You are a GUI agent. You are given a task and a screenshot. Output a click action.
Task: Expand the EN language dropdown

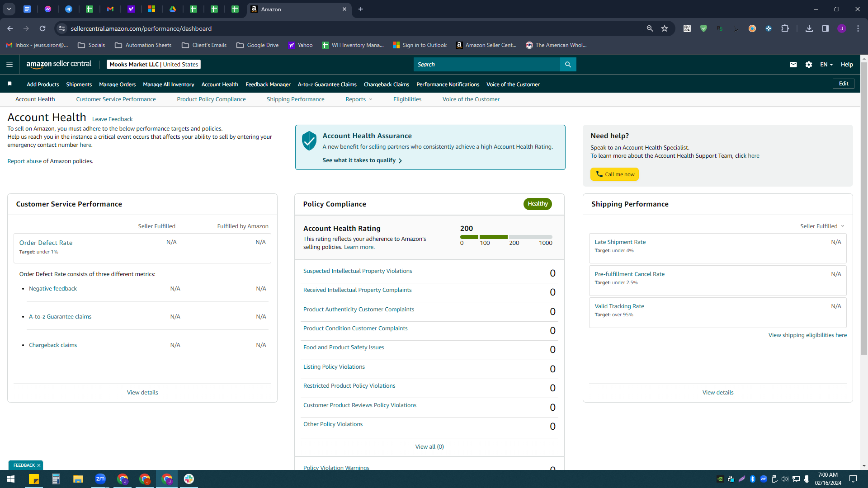[x=826, y=65]
